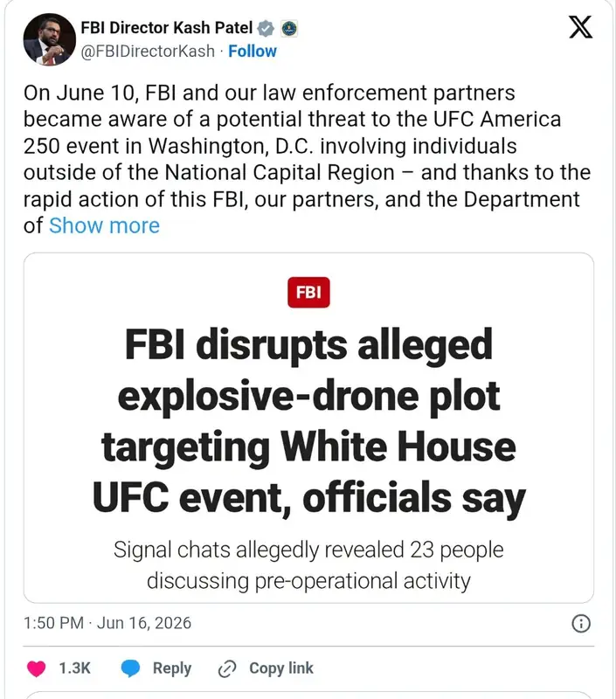Viewport: 616px width, 699px height.
Task: Follow the @FBIDirectorKash account
Action: [253, 52]
